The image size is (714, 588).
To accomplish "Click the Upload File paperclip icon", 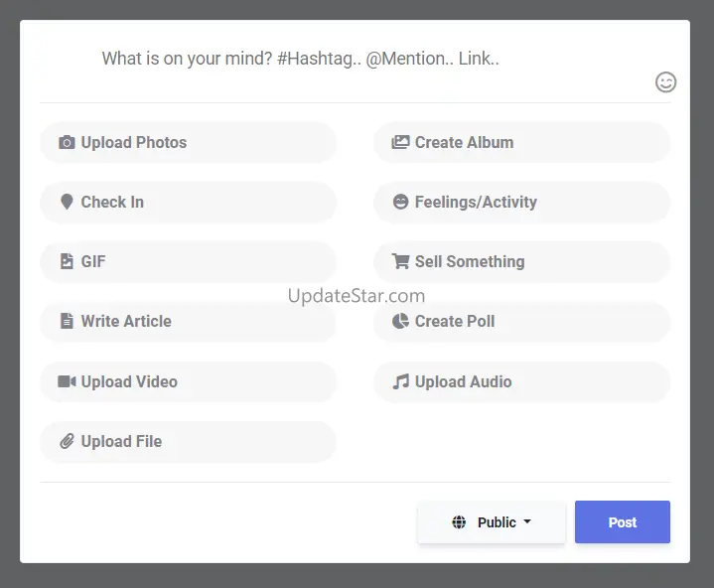I will 67,442.
